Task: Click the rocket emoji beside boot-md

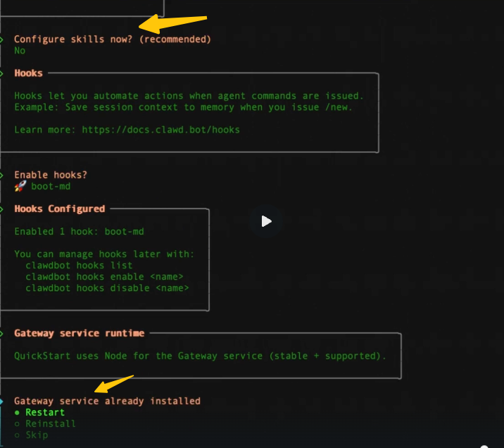Action: (x=20, y=187)
